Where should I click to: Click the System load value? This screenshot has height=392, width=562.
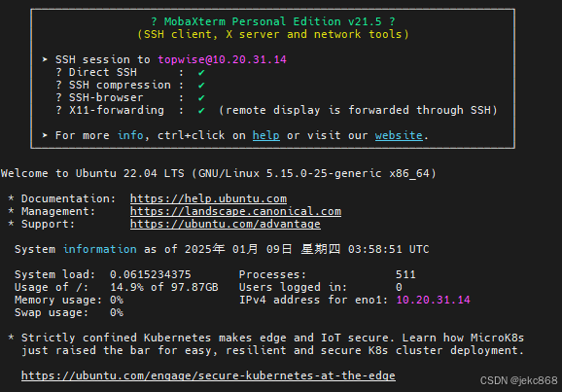150,274
